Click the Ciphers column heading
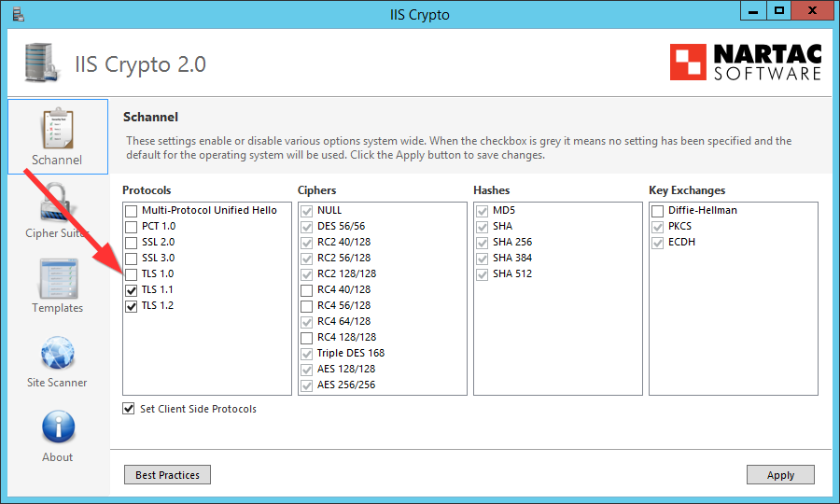The width and height of the screenshot is (840, 504). 317,190
